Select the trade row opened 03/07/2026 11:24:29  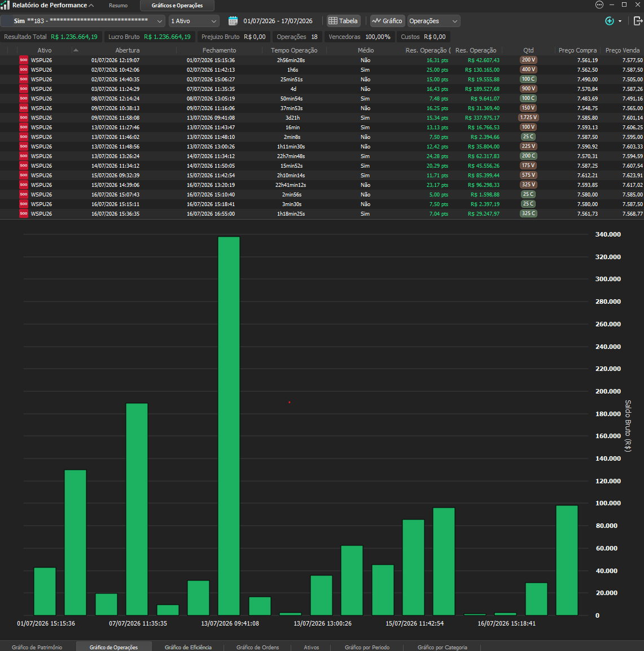pos(322,89)
